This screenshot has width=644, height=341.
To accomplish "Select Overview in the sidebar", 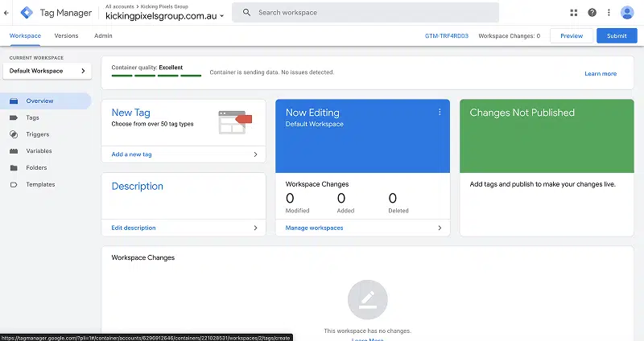I will click(x=46, y=101).
